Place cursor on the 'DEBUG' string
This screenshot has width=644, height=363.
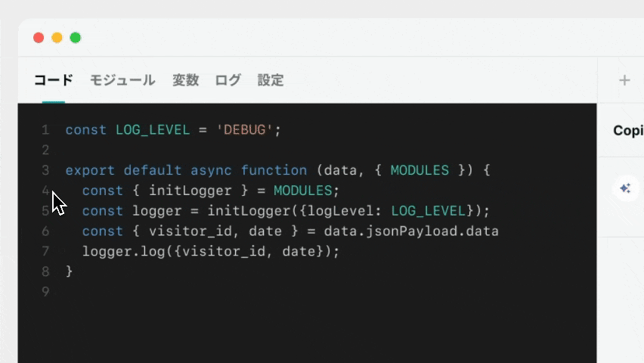[x=244, y=130]
